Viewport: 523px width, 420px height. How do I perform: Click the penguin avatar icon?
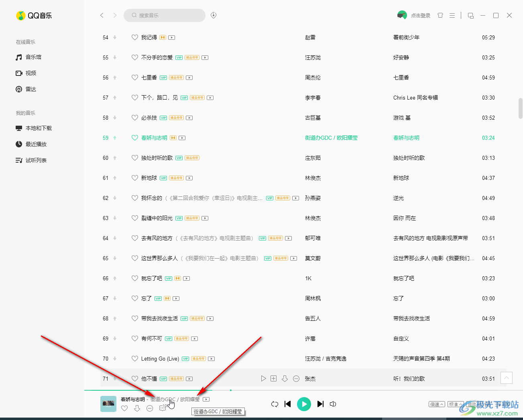[402, 15]
